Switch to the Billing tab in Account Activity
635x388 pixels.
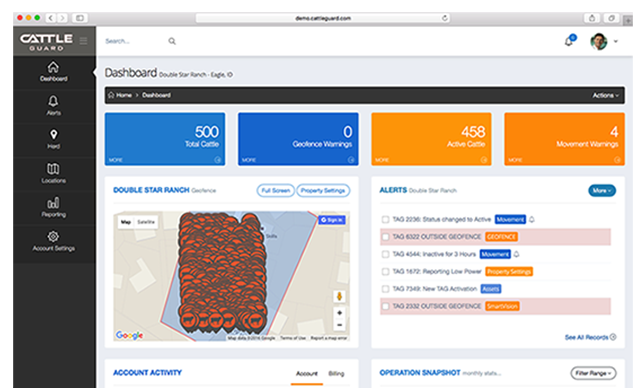[x=336, y=373]
